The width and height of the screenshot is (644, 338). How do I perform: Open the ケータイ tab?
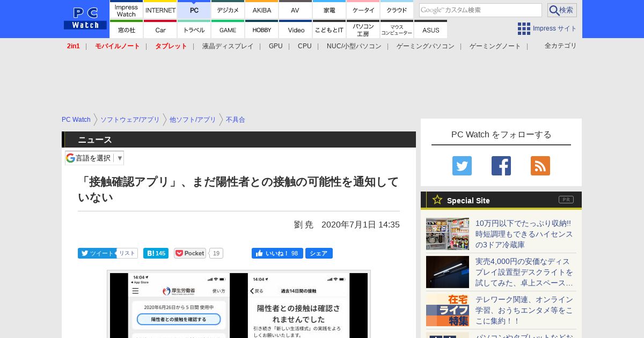click(x=363, y=10)
